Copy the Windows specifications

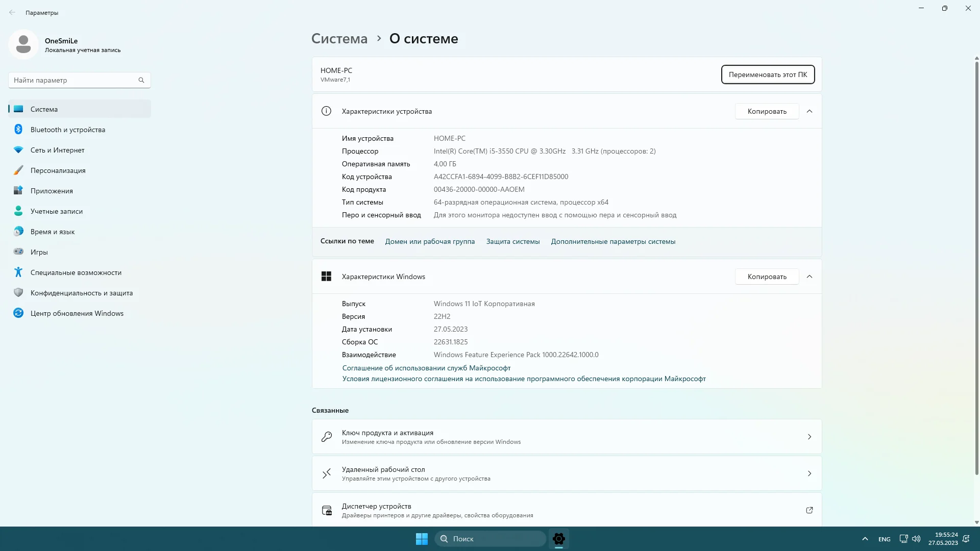(767, 277)
